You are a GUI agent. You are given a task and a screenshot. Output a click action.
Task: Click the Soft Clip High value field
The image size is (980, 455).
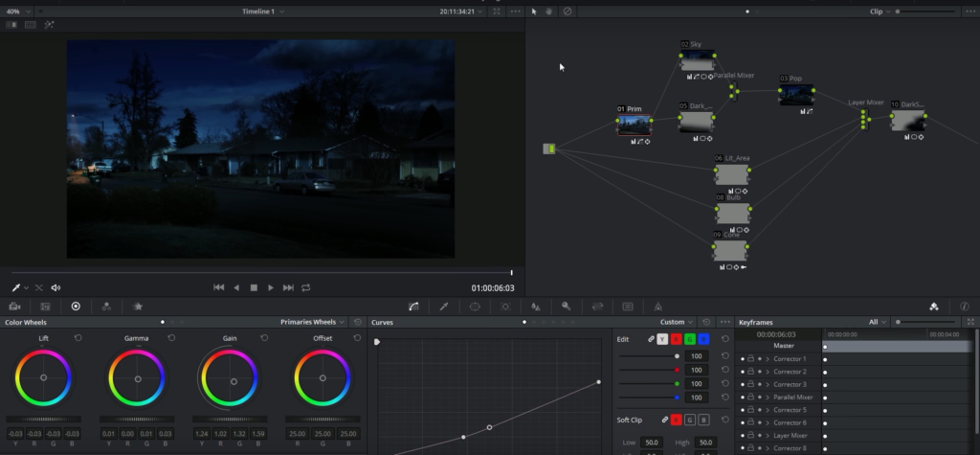[705, 443]
